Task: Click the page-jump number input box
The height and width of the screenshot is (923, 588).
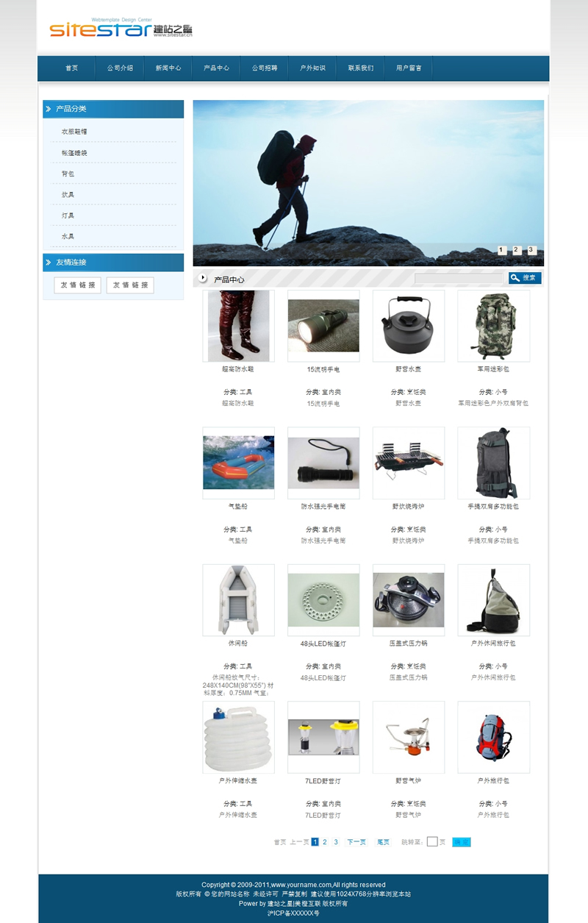Action: 432,842
